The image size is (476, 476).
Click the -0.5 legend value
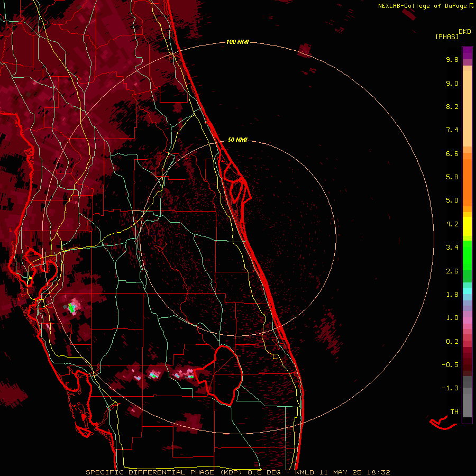tap(450, 365)
